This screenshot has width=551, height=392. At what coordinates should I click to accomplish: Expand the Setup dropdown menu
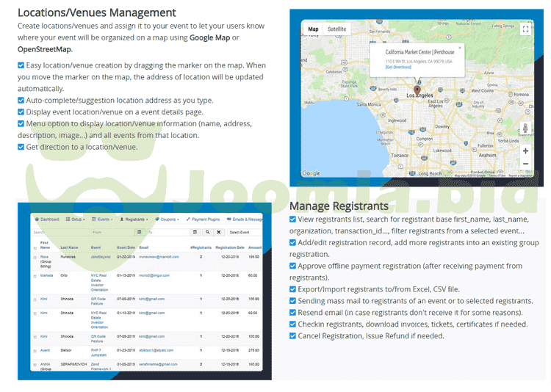[x=76, y=219]
